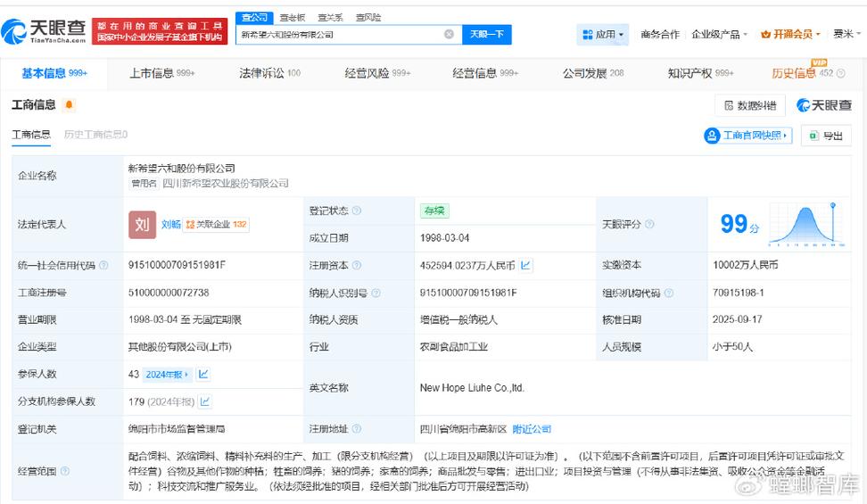Click the help icon next to 天眼评分
The width and height of the screenshot is (867, 504).
coord(649,224)
